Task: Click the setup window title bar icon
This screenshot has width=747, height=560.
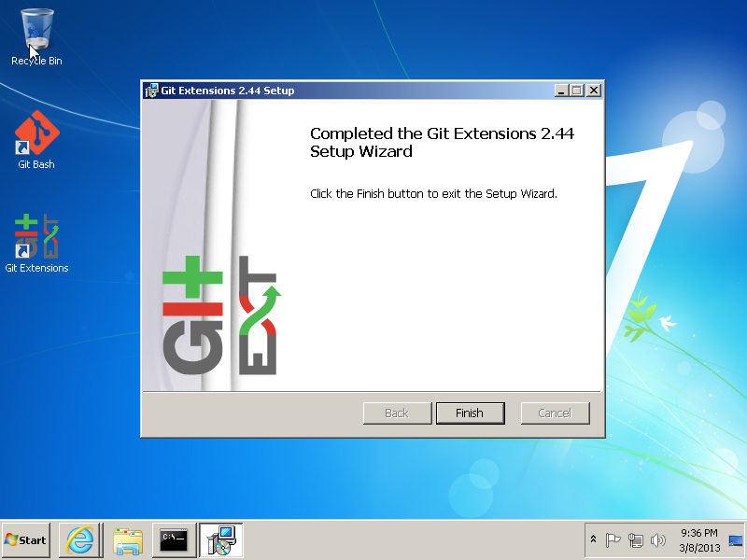Action: click(151, 91)
